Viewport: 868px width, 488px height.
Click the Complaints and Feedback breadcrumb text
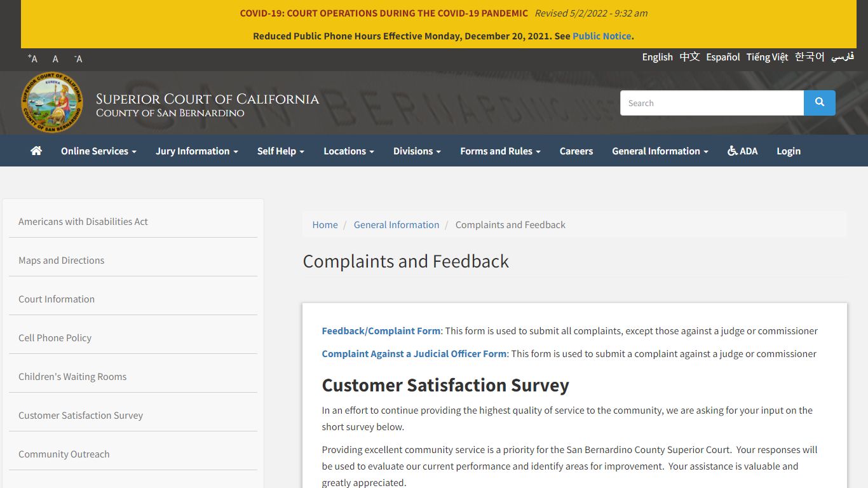510,224
